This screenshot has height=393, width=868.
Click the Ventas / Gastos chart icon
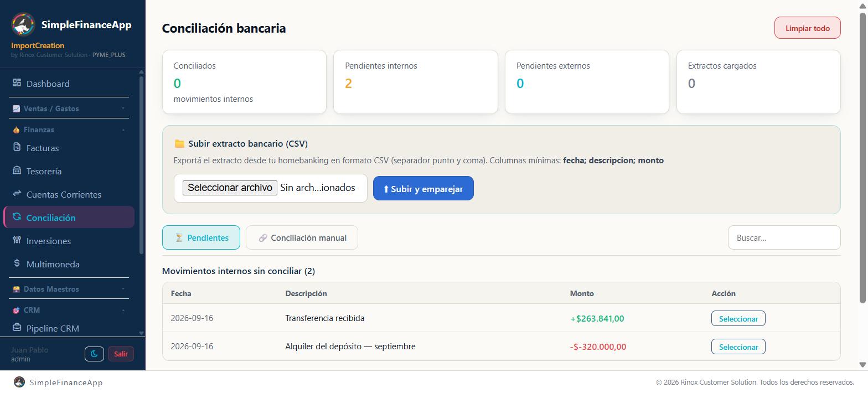(x=16, y=108)
